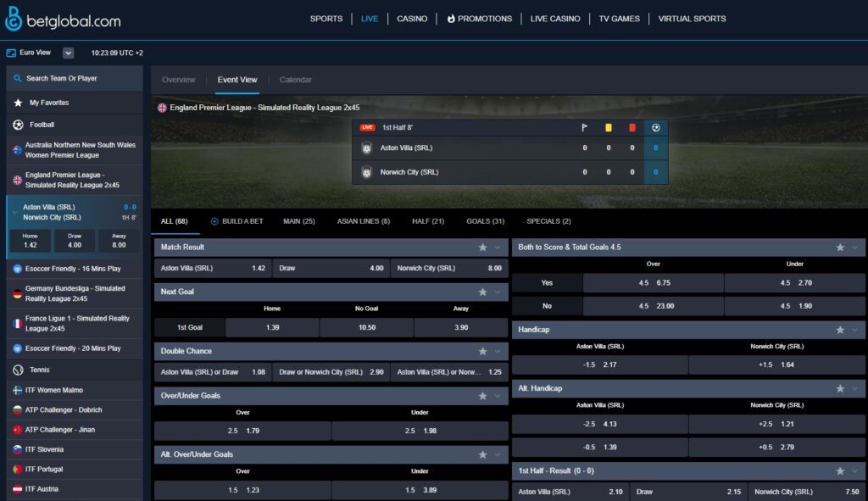Select the SPECIALS (2) markets tab
Screen dimensions: 868x501
point(548,221)
